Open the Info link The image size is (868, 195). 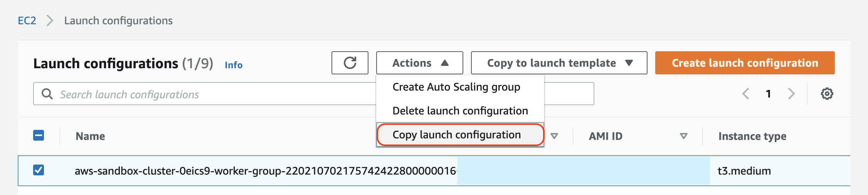coord(234,65)
